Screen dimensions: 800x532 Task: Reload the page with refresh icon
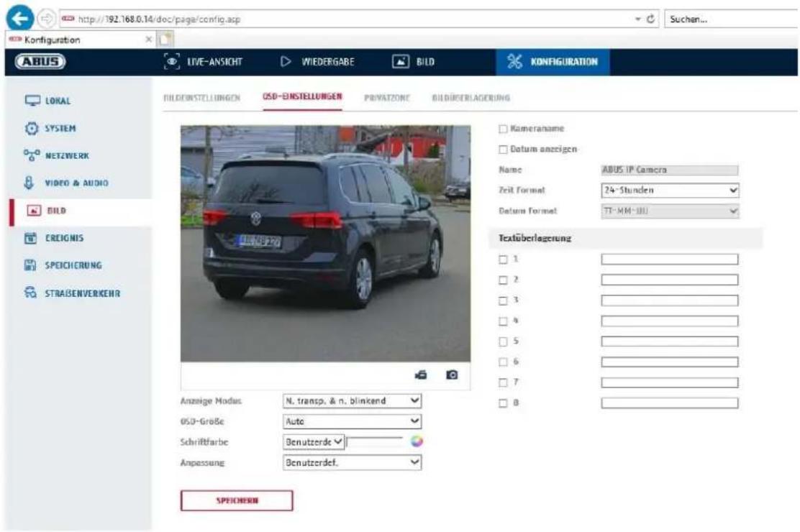(x=650, y=19)
